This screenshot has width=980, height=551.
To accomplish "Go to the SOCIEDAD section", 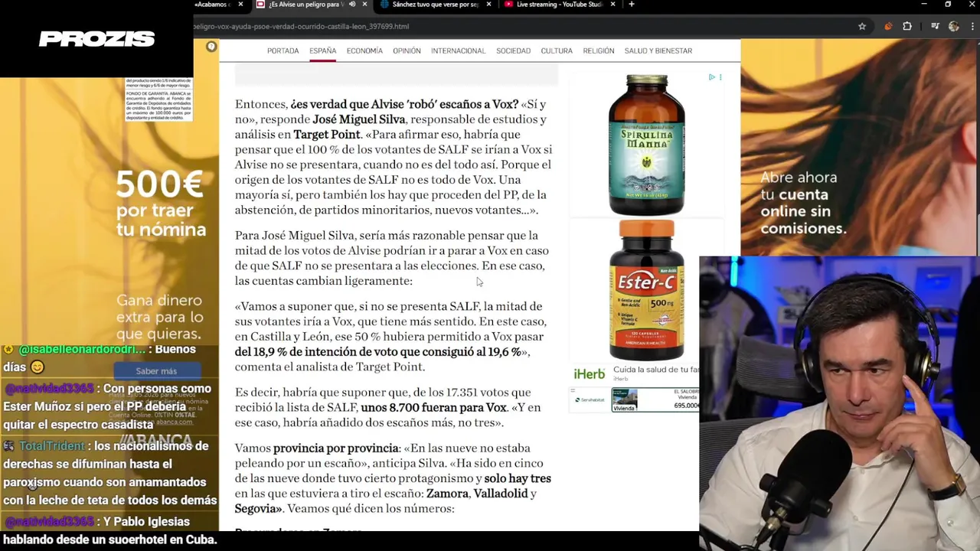I will pyautogui.click(x=513, y=51).
